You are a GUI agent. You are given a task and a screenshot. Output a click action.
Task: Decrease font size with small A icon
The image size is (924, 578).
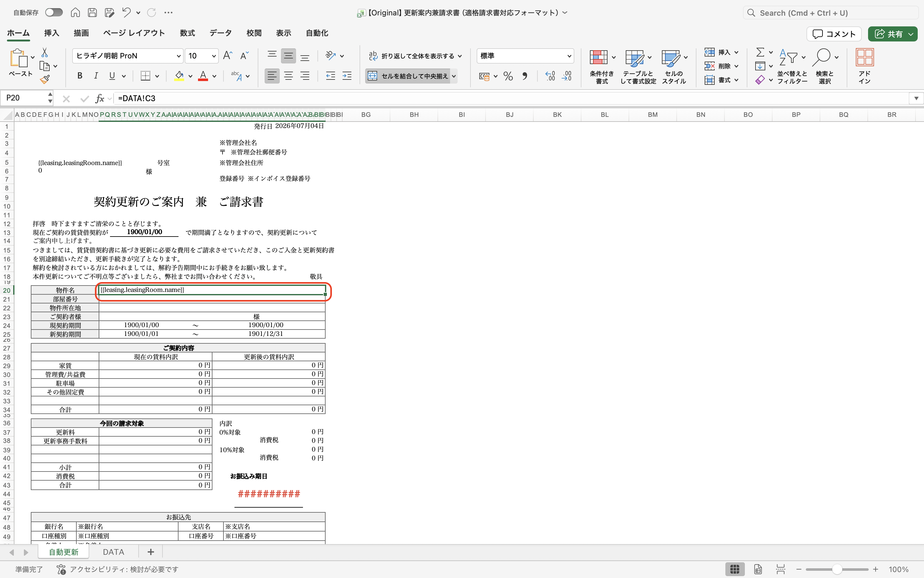[245, 56]
